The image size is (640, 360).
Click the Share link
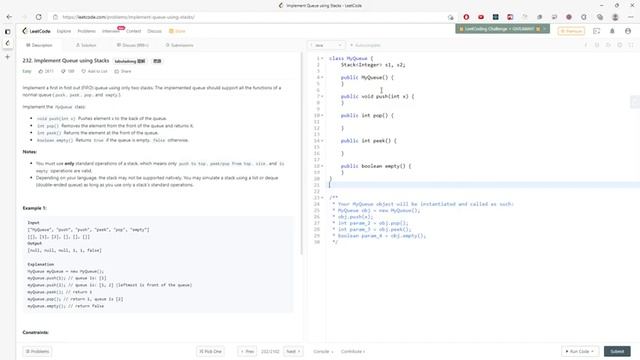123,71
